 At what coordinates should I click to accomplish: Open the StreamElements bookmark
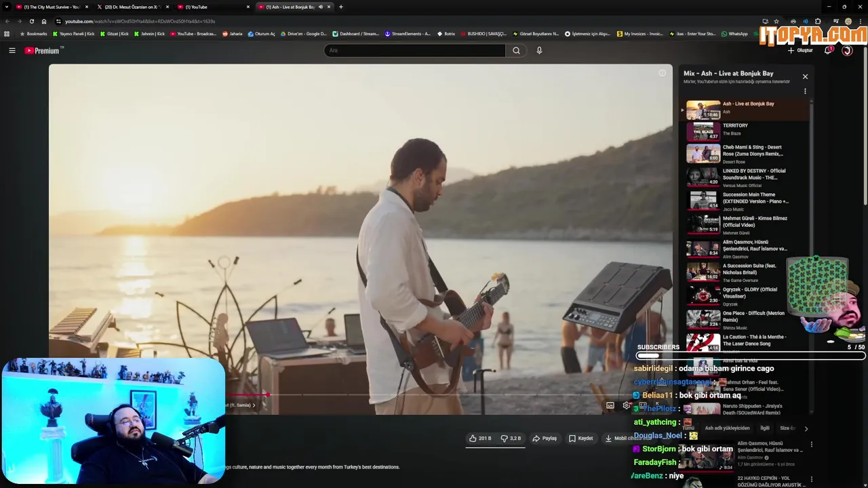408,34
